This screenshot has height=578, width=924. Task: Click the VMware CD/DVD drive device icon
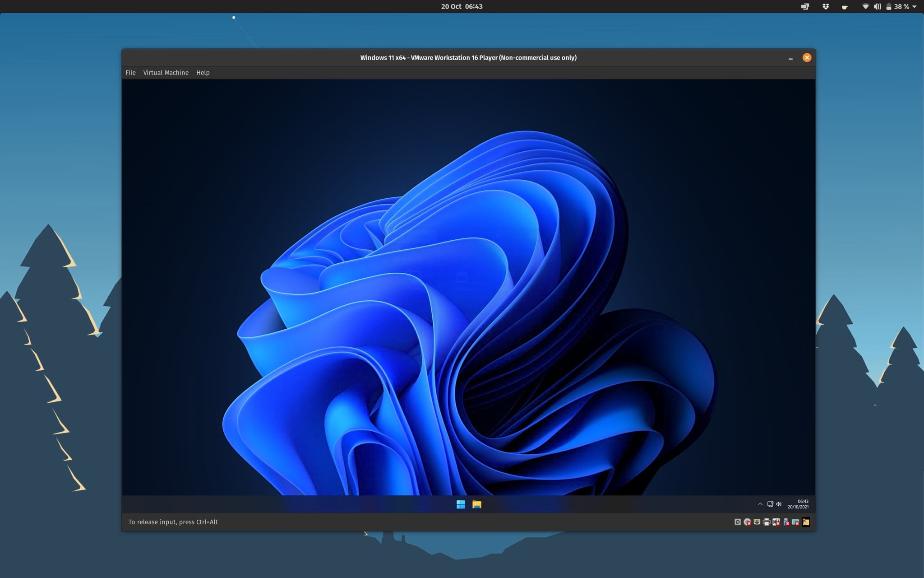[x=748, y=522]
